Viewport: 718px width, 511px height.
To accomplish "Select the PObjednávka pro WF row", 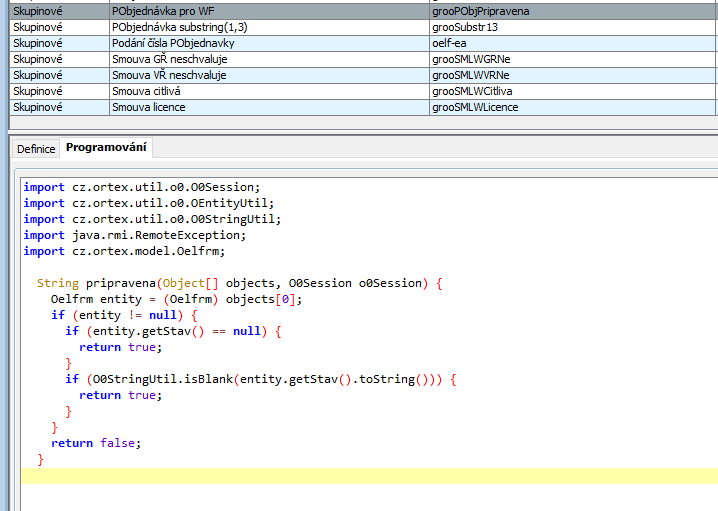I will (163, 11).
